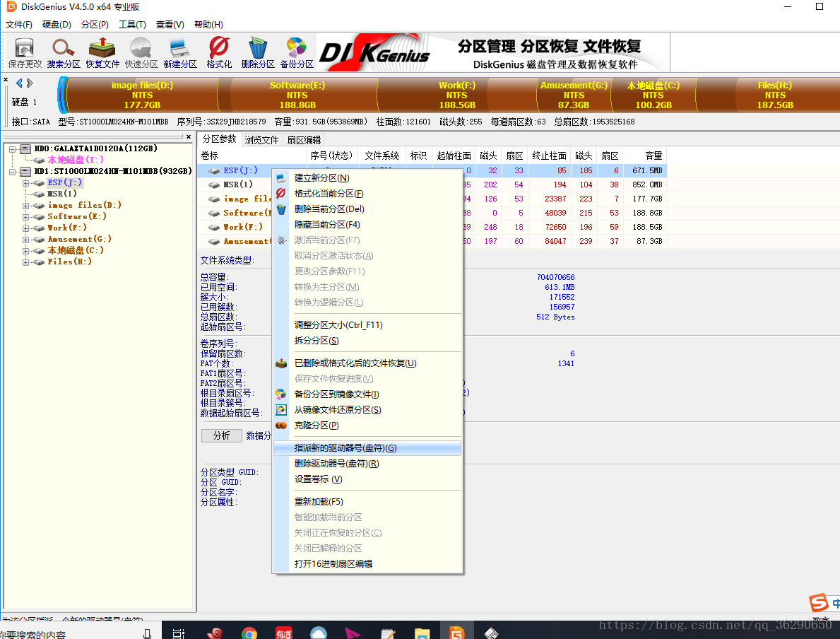Expand the HD0 GALAXTA1D0120A disk node
The width and height of the screenshot is (840, 639).
tap(13, 149)
